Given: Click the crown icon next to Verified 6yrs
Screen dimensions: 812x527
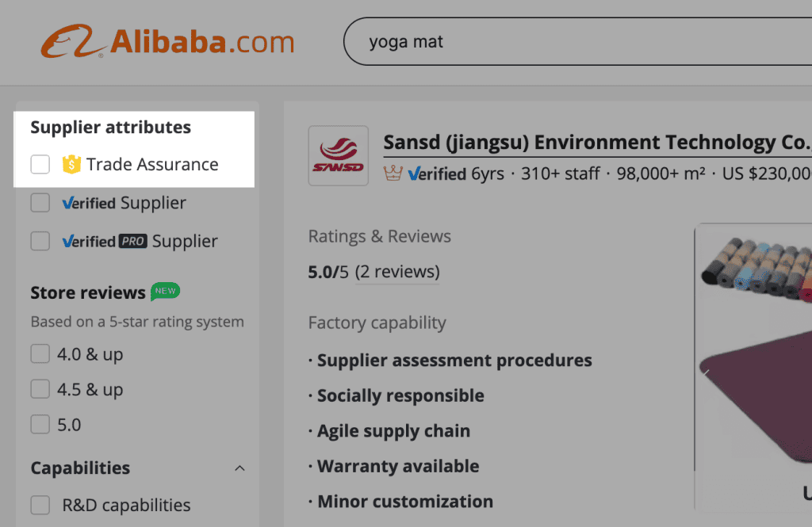Looking at the screenshot, I should [395, 174].
